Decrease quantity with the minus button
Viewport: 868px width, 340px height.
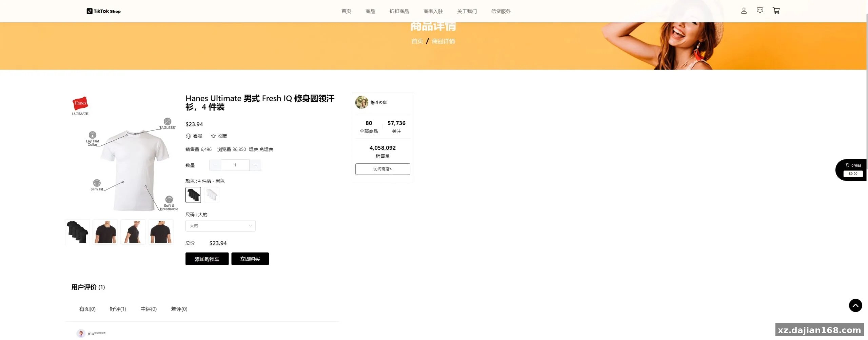[x=215, y=165]
